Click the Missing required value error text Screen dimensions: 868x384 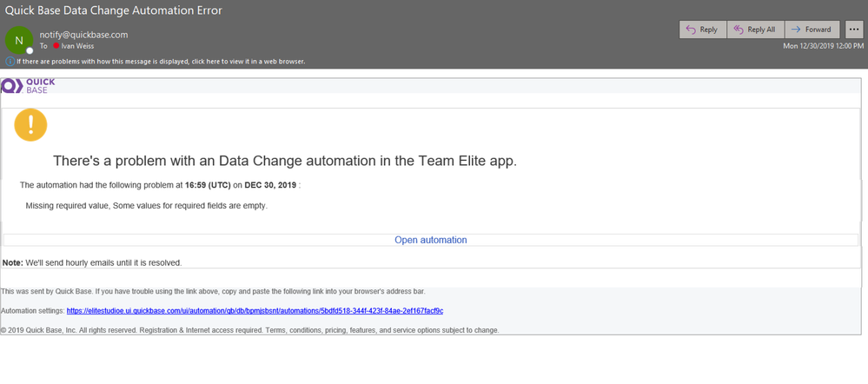click(147, 206)
